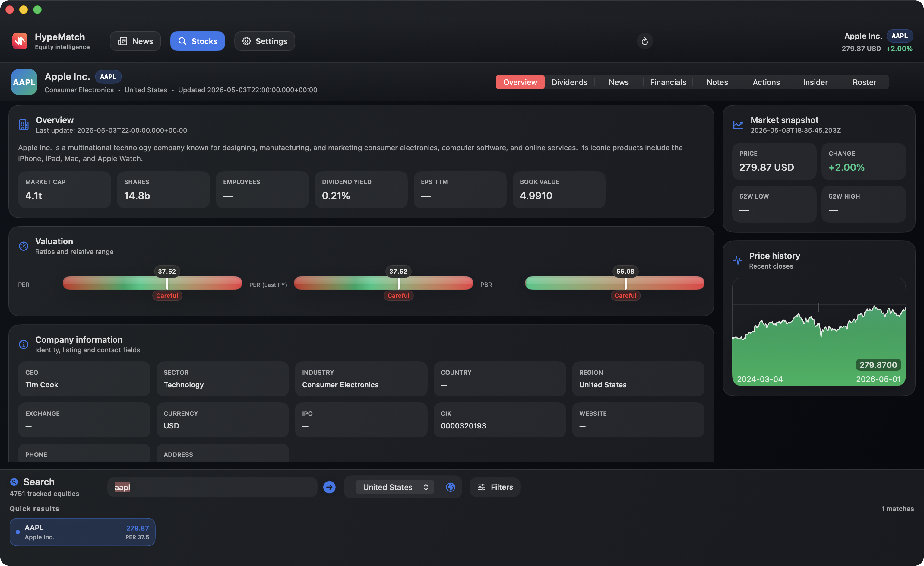
Task: Click the globe icon next to country selector
Action: [450, 487]
